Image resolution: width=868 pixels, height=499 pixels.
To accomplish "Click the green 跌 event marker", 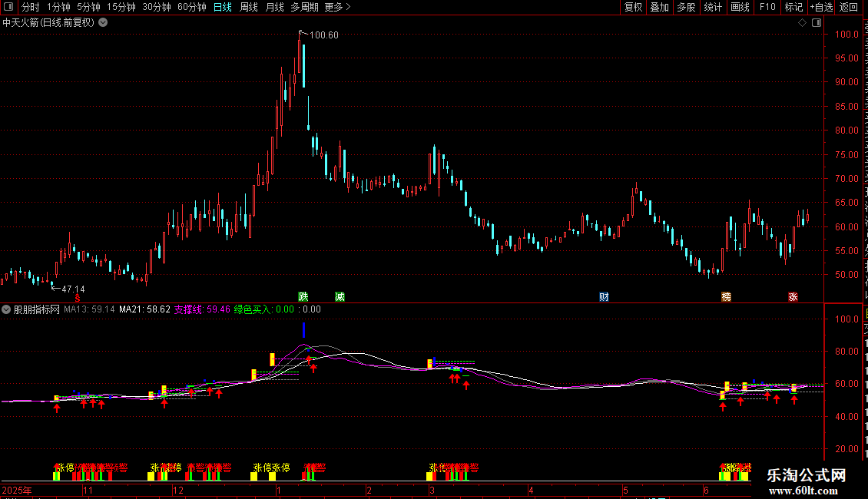I will pyautogui.click(x=303, y=297).
